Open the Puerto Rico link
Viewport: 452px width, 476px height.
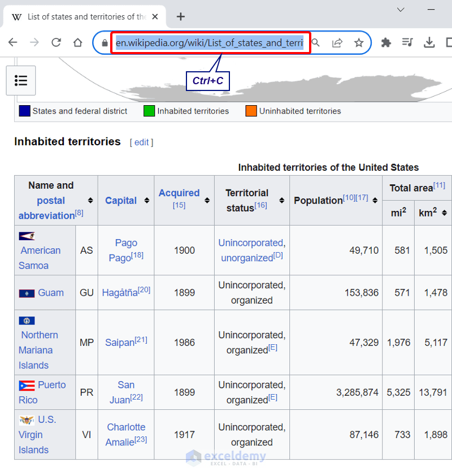(x=51, y=385)
